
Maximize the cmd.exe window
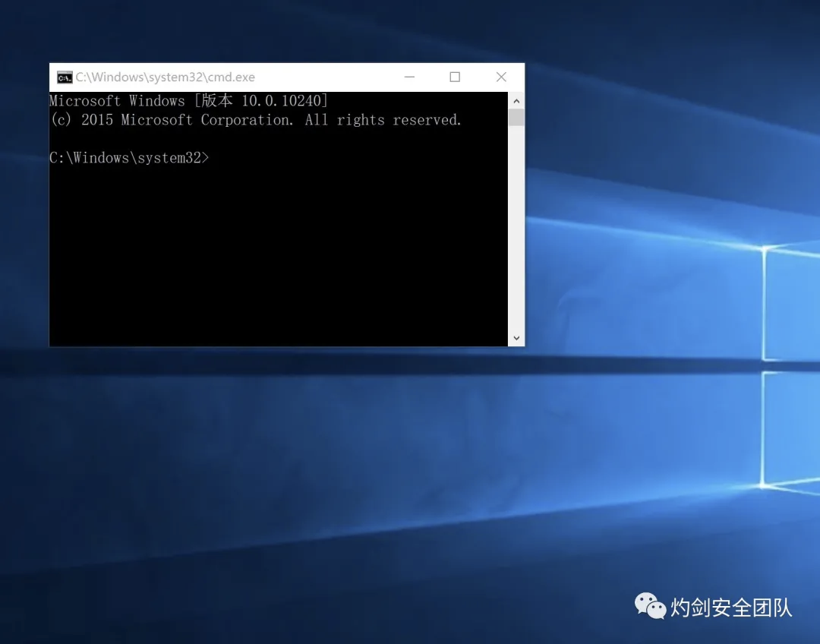[455, 77]
